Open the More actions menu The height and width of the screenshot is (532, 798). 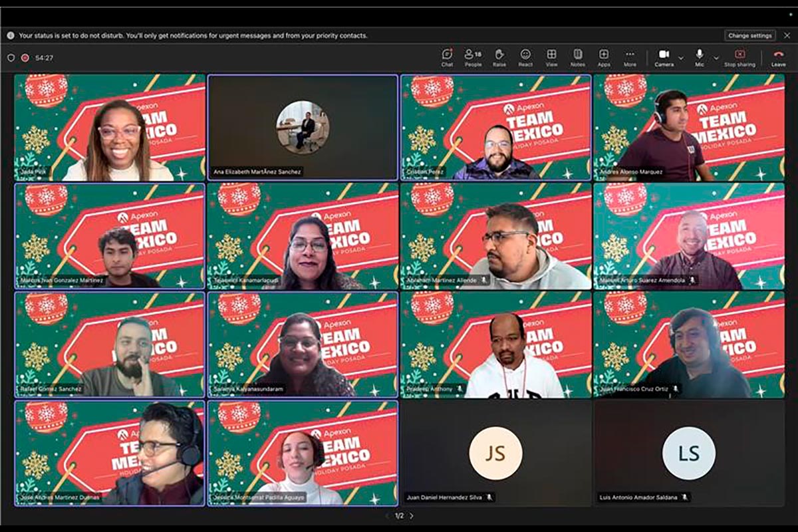pyautogui.click(x=630, y=57)
